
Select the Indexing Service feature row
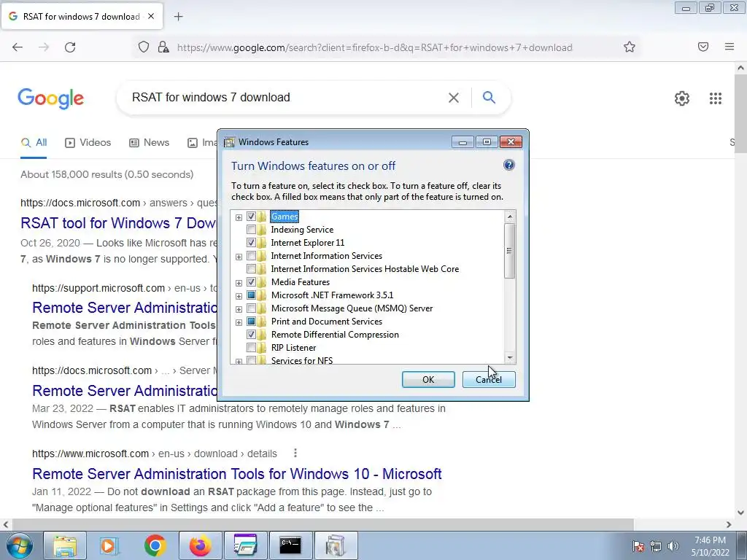(x=302, y=230)
